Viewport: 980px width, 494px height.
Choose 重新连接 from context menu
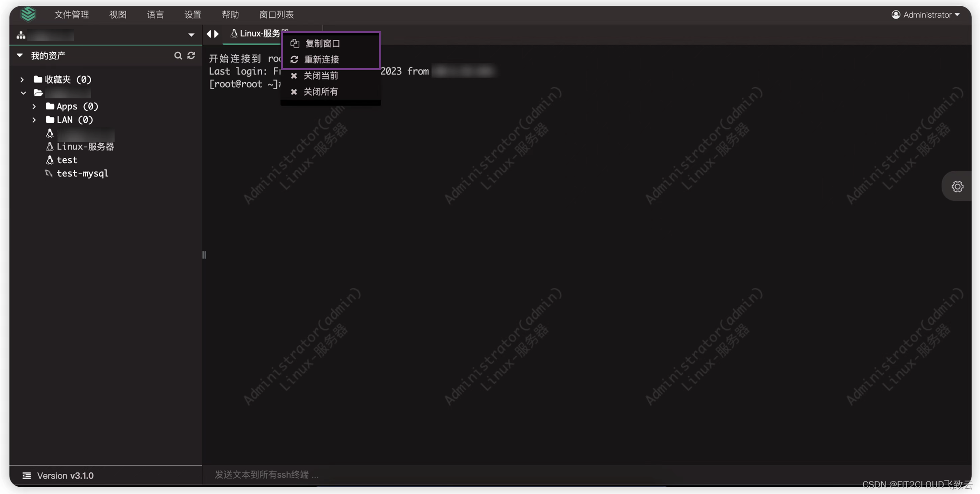[x=331, y=59]
